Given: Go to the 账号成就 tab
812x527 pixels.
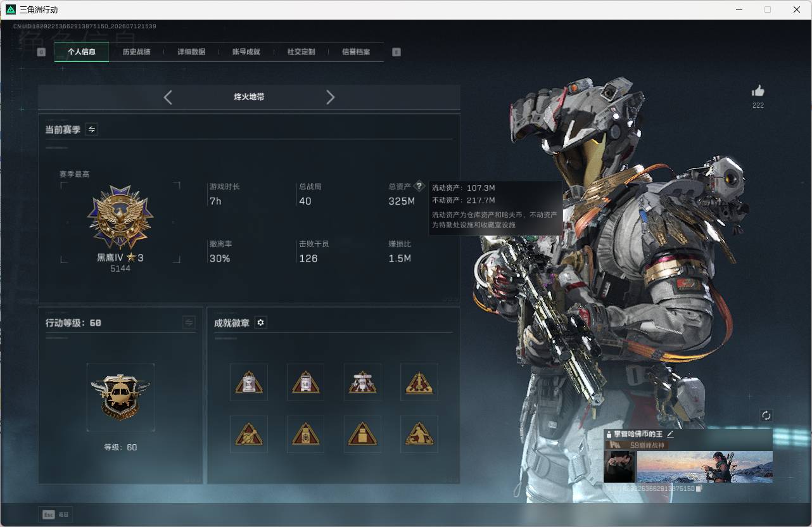Looking at the screenshot, I should pos(246,52).
